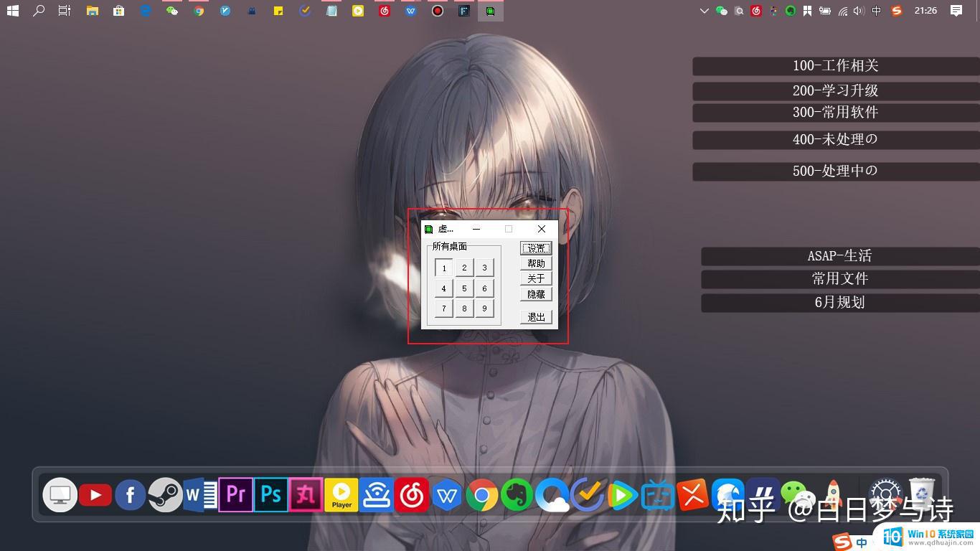Switch to virtual desktop 1

[x=444, y=268]
